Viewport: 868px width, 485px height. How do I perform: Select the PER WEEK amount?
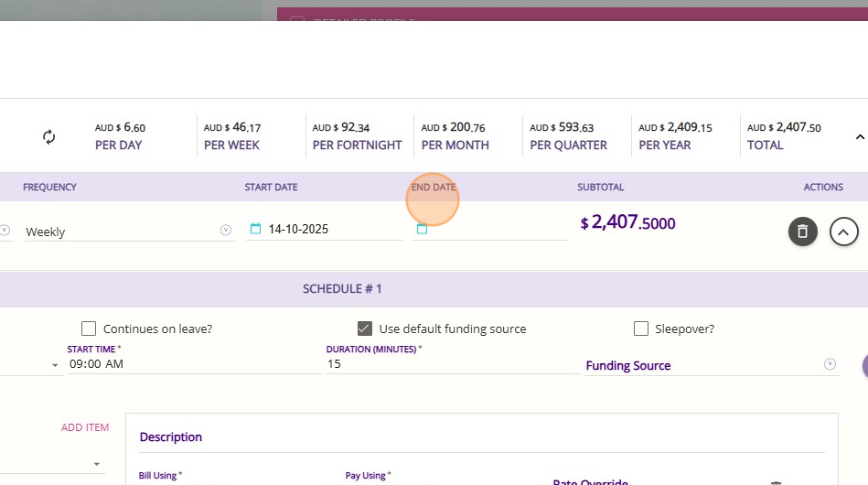(232, 127)
